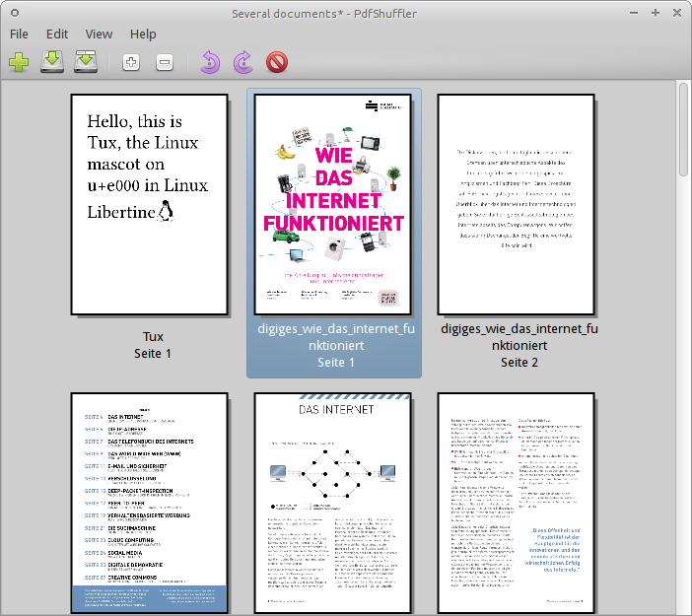Viewport: 692px width, 616px height.
Task: Click the green plus Add PDF icon
Action: click(x=19, y=63)
